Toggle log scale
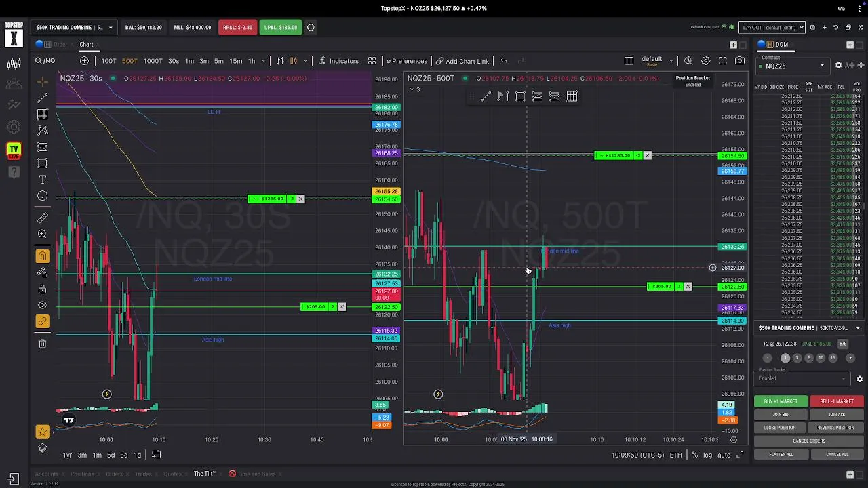868x488 pixels. click(708, 455)
